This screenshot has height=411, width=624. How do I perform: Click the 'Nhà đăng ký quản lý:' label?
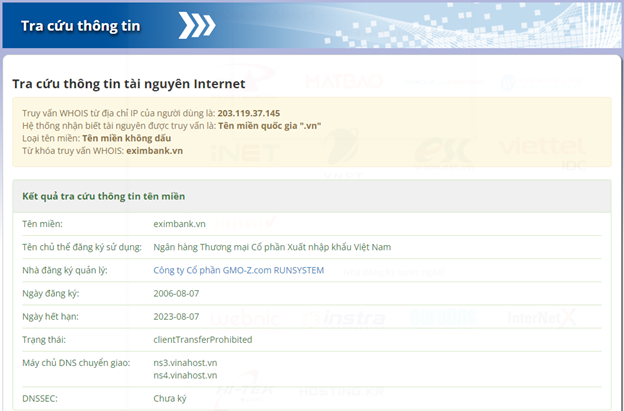(x=65, y=271)
